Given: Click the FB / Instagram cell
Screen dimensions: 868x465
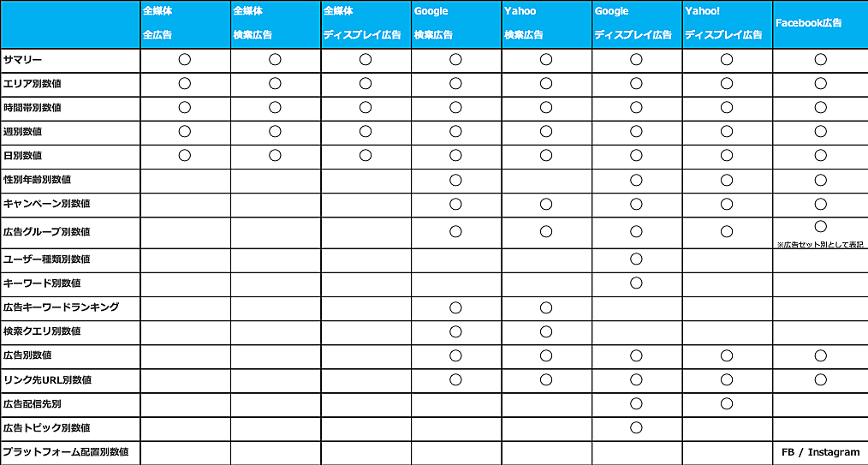Looking at the screenshot, I should click(820, 452).
